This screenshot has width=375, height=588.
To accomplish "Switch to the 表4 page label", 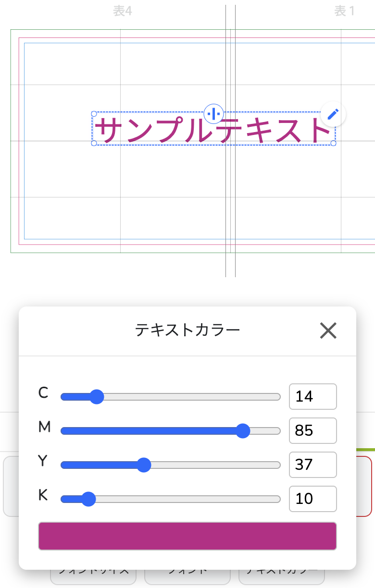I will click(x=123, y=11).
